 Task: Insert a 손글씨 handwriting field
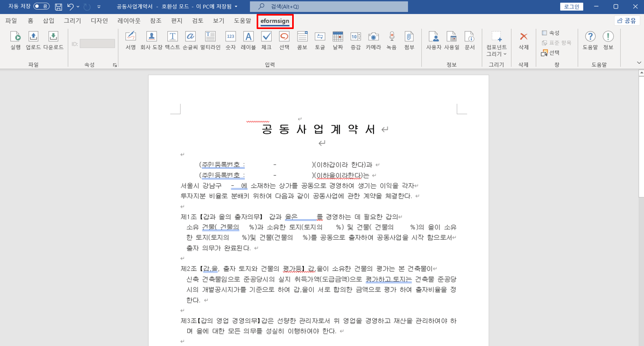coord(190,41)
